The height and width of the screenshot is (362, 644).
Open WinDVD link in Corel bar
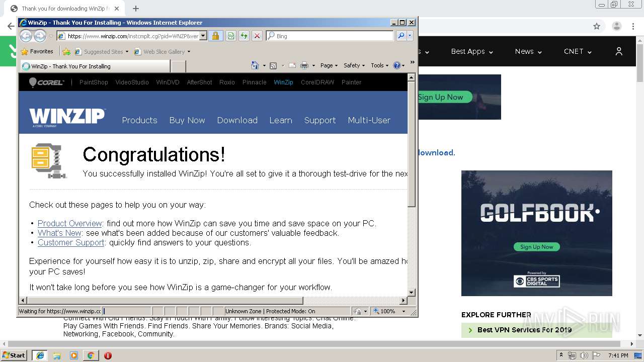(x=168, y=82)
